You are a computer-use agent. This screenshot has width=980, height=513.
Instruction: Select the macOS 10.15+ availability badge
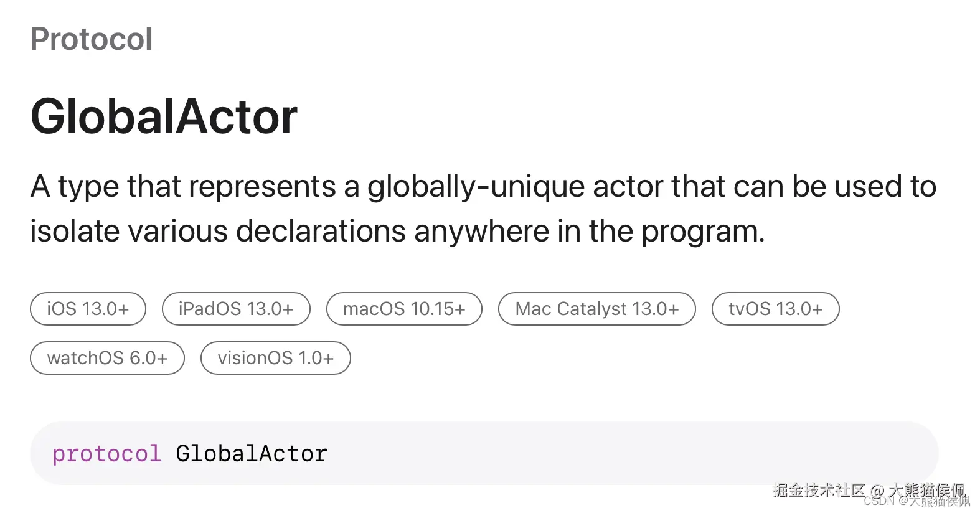coord(404,309)
